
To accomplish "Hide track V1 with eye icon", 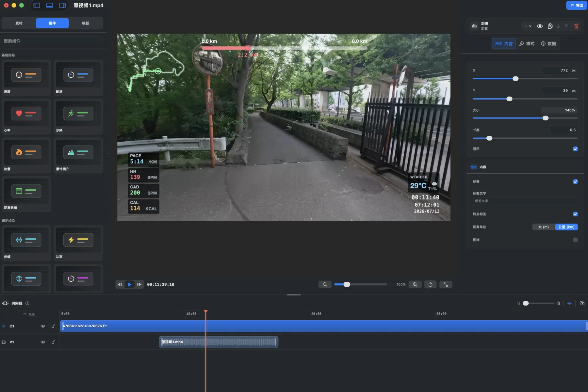I will tap(43, 342).
